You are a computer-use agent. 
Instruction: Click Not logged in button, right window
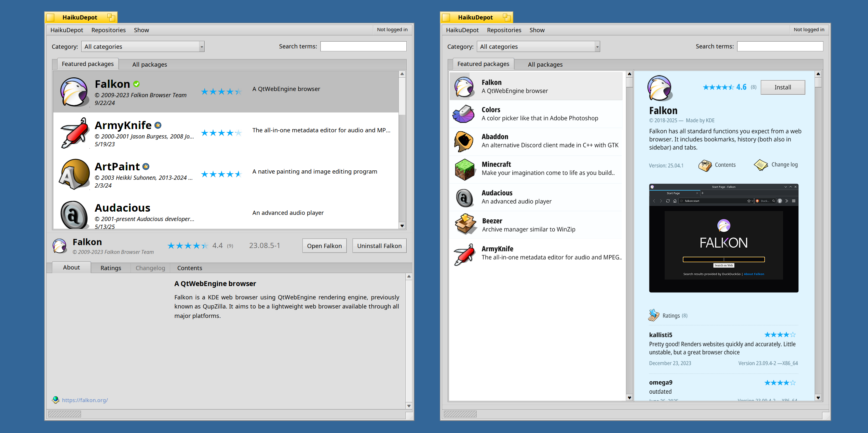[809, 30]
